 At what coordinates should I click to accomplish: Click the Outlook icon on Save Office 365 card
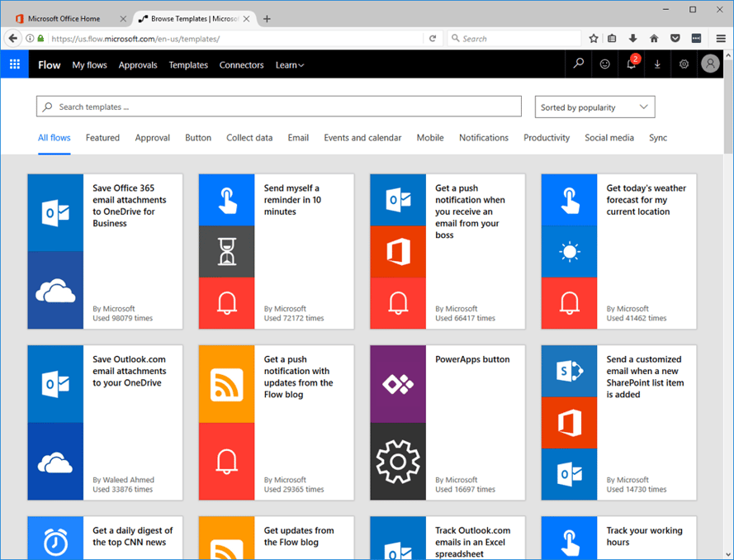(55, 212)
